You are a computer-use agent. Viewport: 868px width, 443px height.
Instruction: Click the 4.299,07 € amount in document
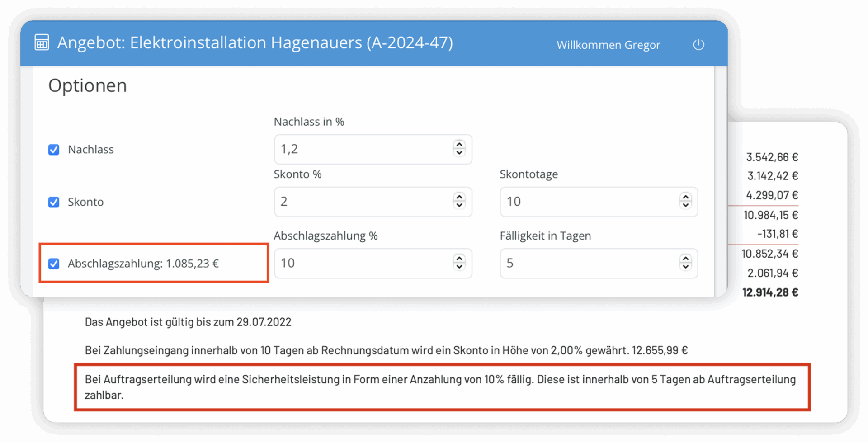click(x=772, y=195)
